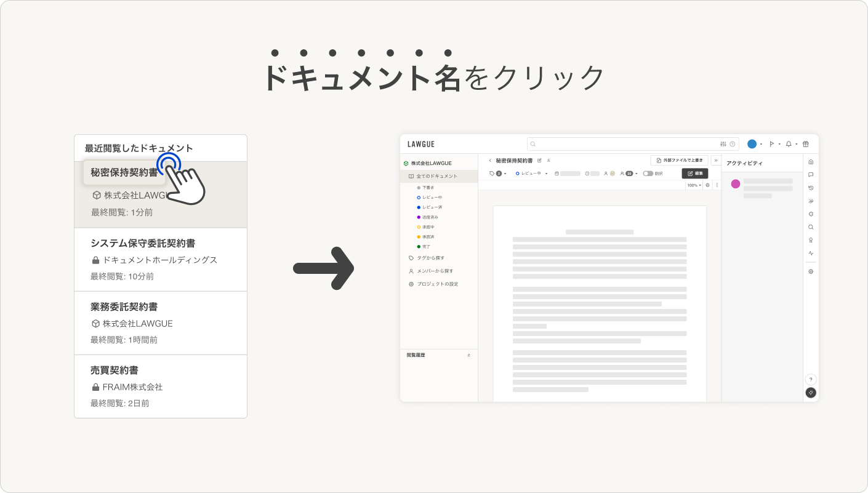The height and width of the screenshot is (493, 868).
Task: Toggle the 翻訳 switch
Action: click(648, 174)
